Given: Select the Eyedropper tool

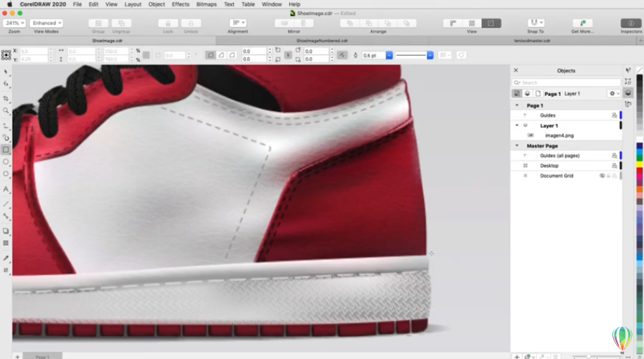Looking at the screenshot, I should tap(6, 258).
